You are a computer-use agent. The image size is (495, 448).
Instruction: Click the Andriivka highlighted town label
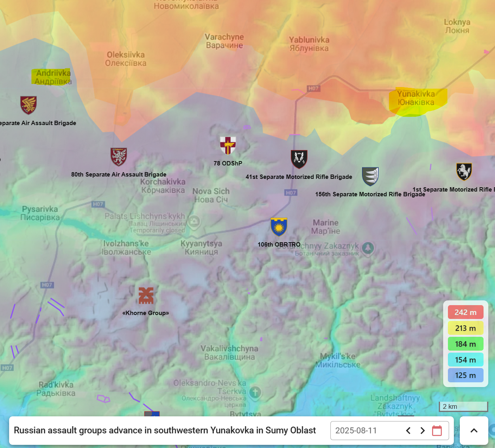(53, 77)
